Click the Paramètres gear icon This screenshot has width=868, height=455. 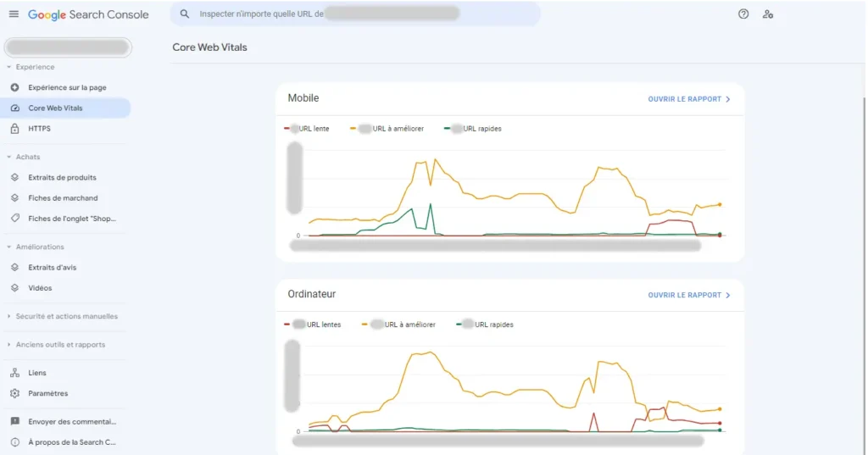15,393
